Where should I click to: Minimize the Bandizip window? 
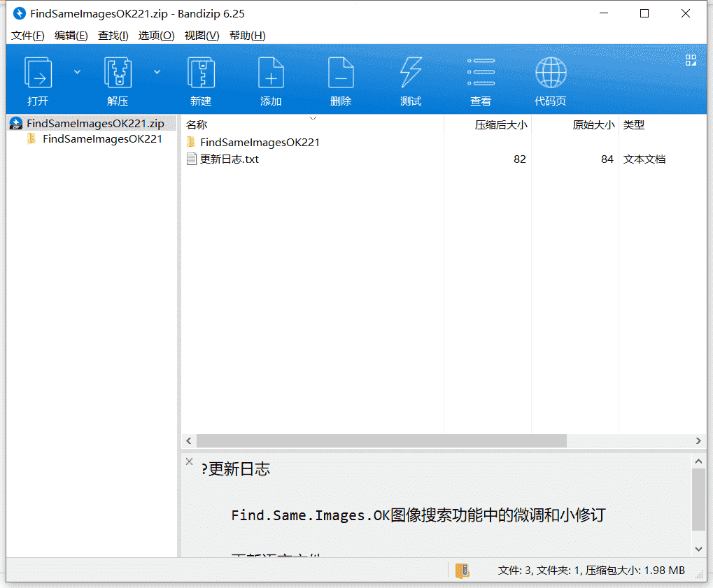pos(604,13)
